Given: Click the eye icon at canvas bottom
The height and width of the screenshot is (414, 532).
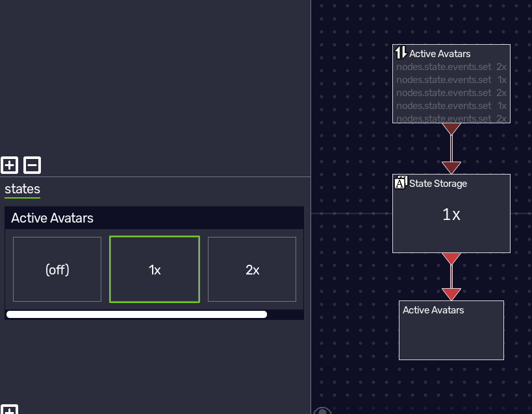Looking at the screenshot, I should click(322, 411).
